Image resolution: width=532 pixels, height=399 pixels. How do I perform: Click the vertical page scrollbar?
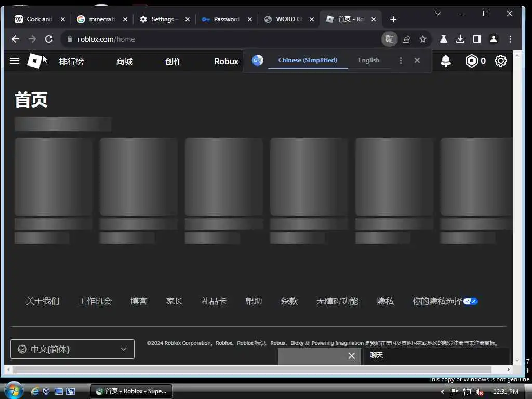tap(517, 207)
